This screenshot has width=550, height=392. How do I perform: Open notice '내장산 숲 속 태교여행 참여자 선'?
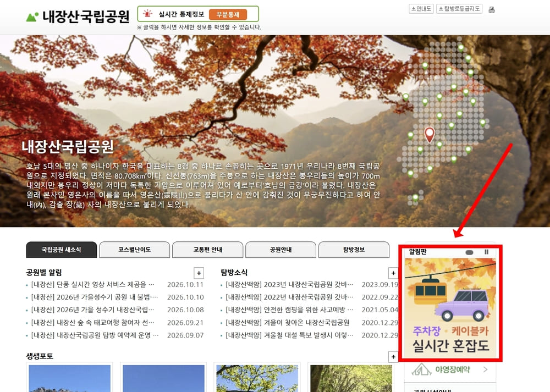pyautogui.click(x=92, y=323)
